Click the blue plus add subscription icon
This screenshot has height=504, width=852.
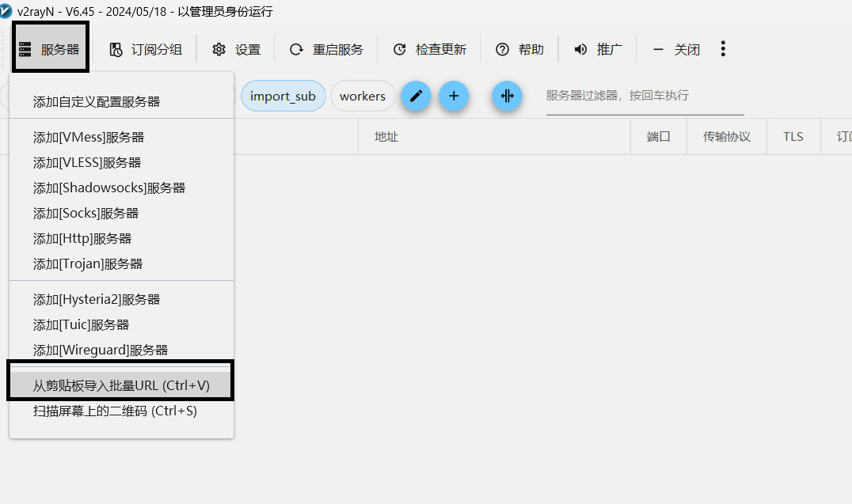pyautogui.click(x=454, y=97)
